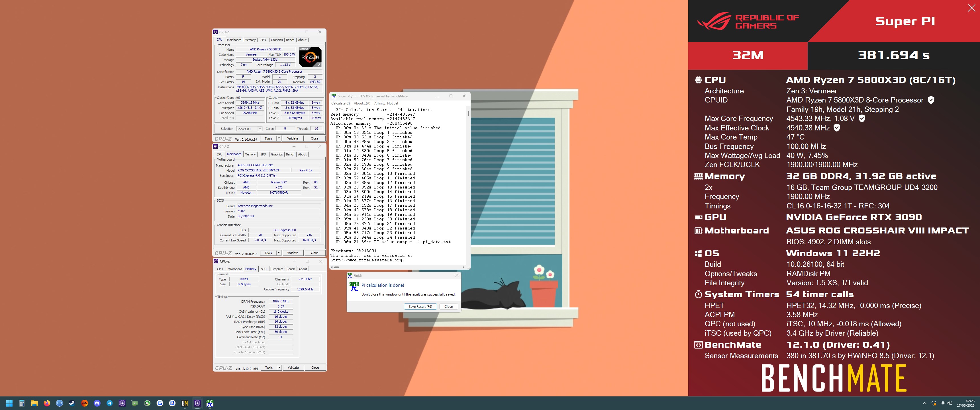Click Save Result (F6) in the Finish dialog

coord(420,307)
